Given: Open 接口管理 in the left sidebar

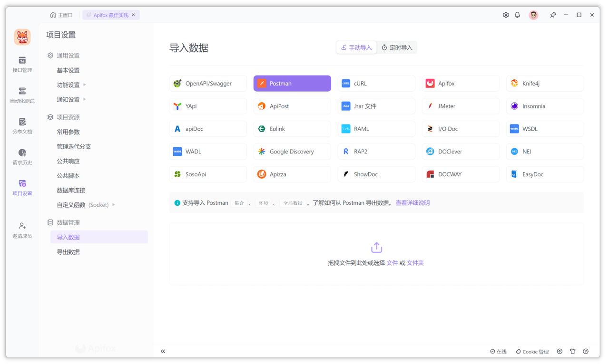Looking at the screenshot, I should [x=22, y=65].
